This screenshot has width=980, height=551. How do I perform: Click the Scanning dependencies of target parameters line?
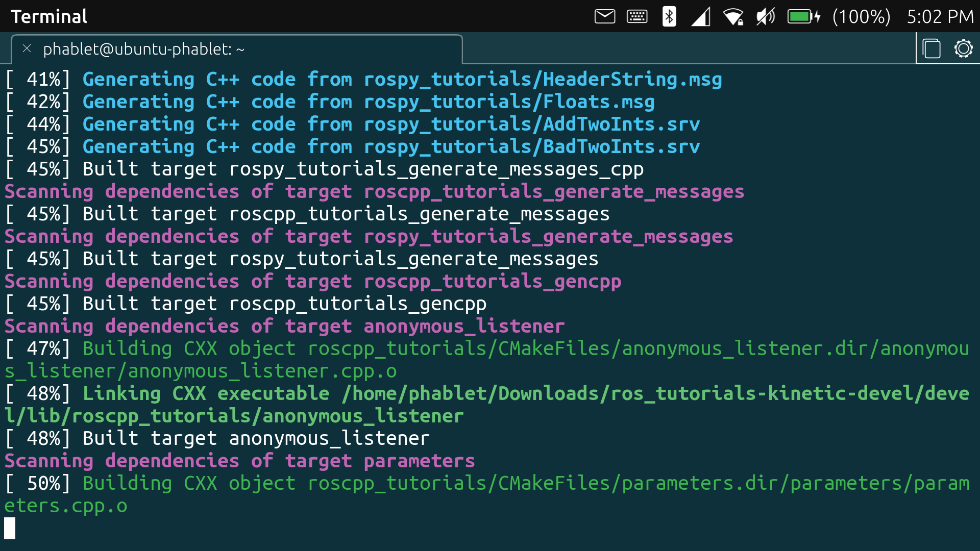click(x=239, y=460)
